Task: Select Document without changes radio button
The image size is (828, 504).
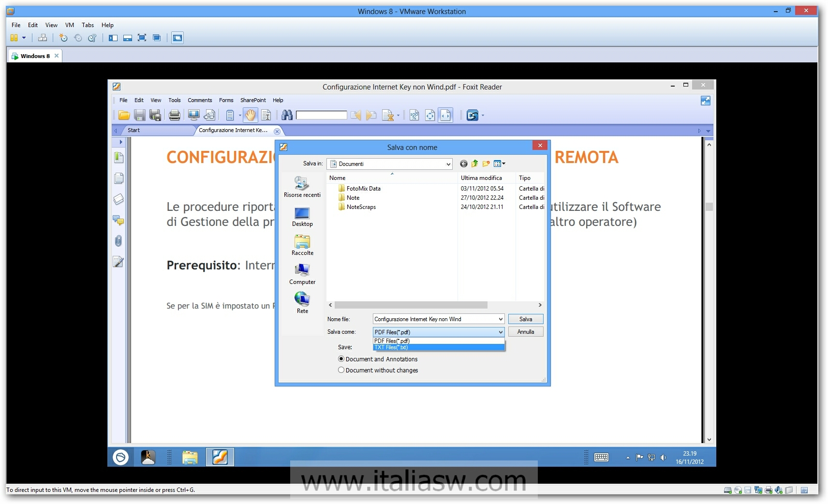Action: click(x=341, y=370)
